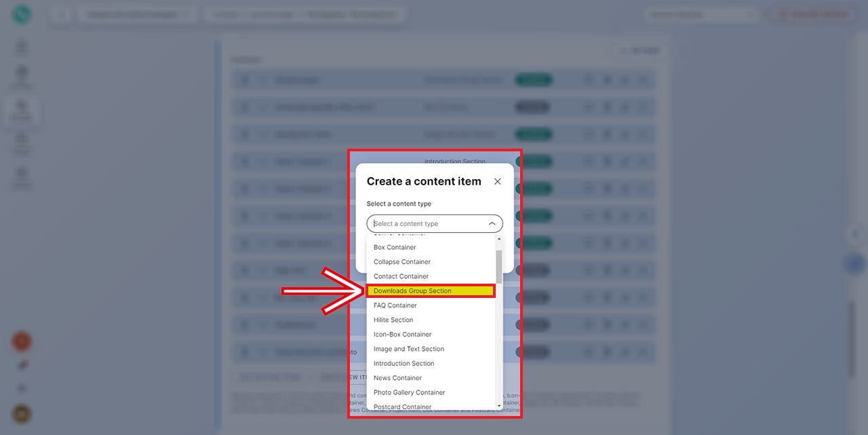
Task: Select Introduction Section in the dropdown list
Action: tap(403, 364)
